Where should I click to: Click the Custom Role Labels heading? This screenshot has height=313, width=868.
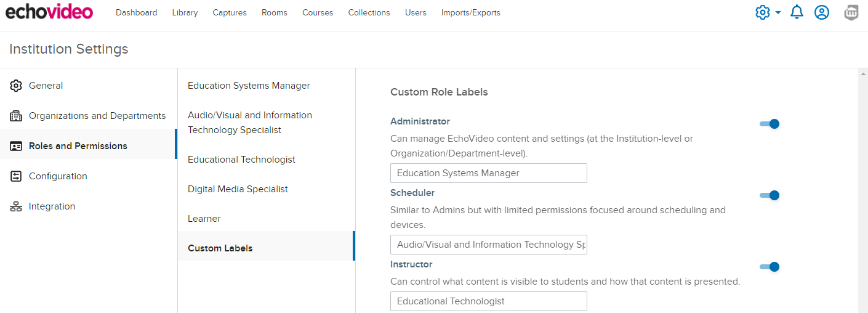[439, 92]
